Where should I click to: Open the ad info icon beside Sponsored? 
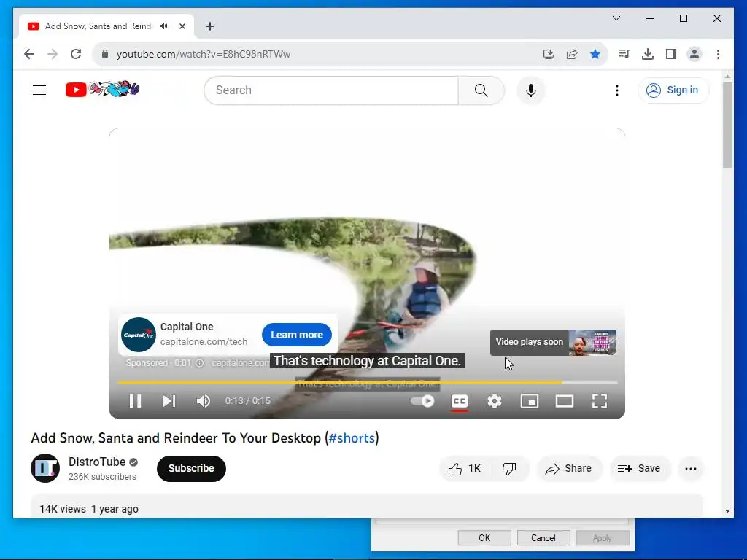click(200, 363)
